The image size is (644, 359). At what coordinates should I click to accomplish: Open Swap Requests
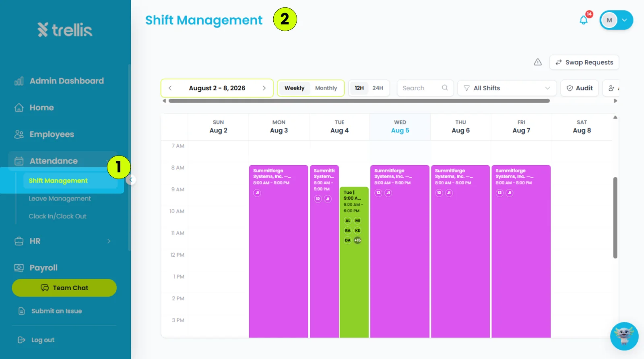pos(584,62)
